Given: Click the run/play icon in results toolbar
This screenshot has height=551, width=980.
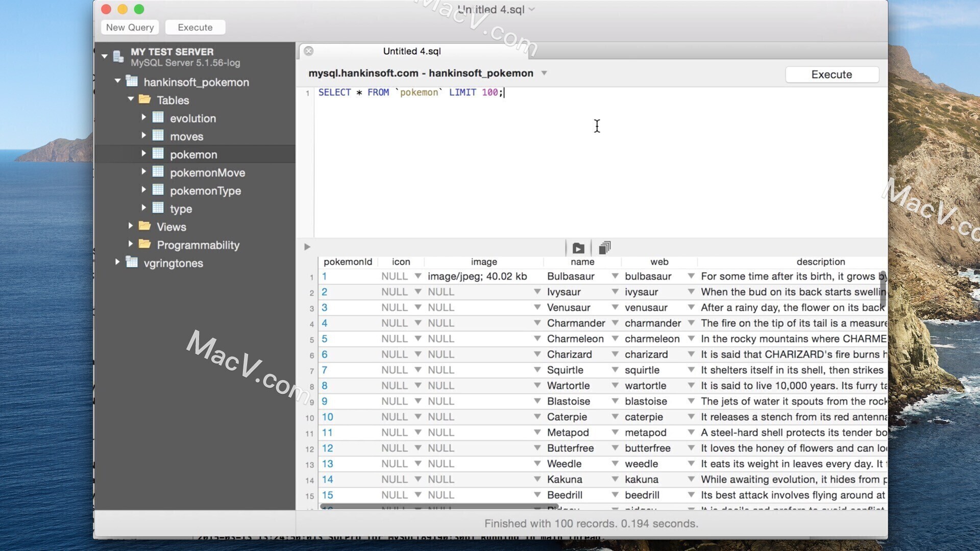Looking at the screenshot, I should coord(577,247).
